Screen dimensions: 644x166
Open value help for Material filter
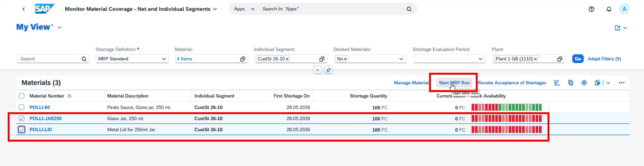[243, 59]
